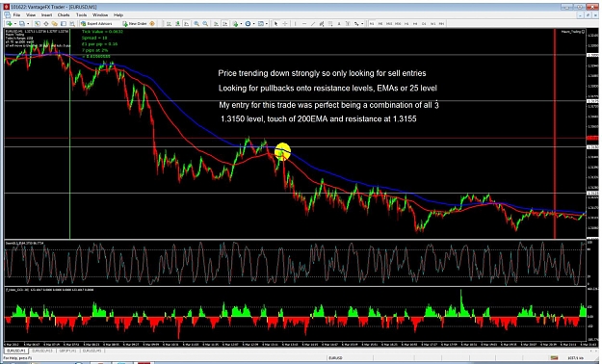Viewport: 602px width, 364px height.
Task: Show the Market Watch window icon
Action: click(38, 24)
